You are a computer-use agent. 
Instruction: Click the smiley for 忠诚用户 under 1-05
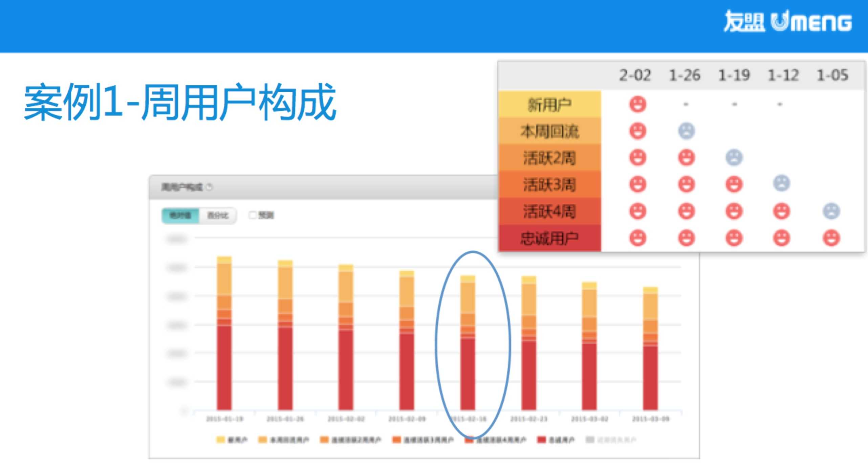[x=831, y=238]
